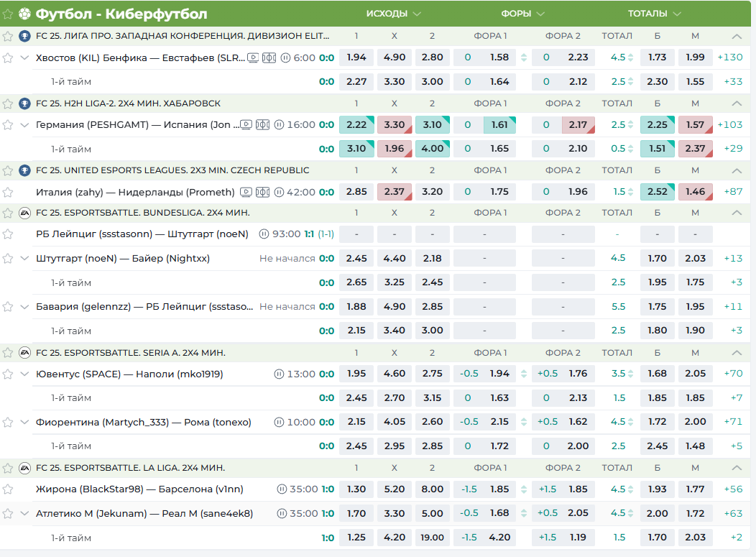Screen dimensions: 756x557
Task: Click EA icon next to Esportsbattle Bundesliga
Action: 24,213
